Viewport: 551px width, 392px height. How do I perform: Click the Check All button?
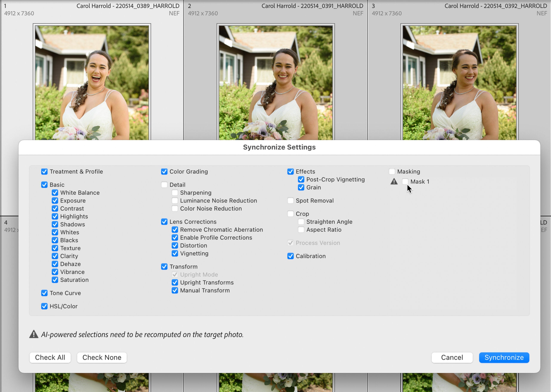click(50, 358)
